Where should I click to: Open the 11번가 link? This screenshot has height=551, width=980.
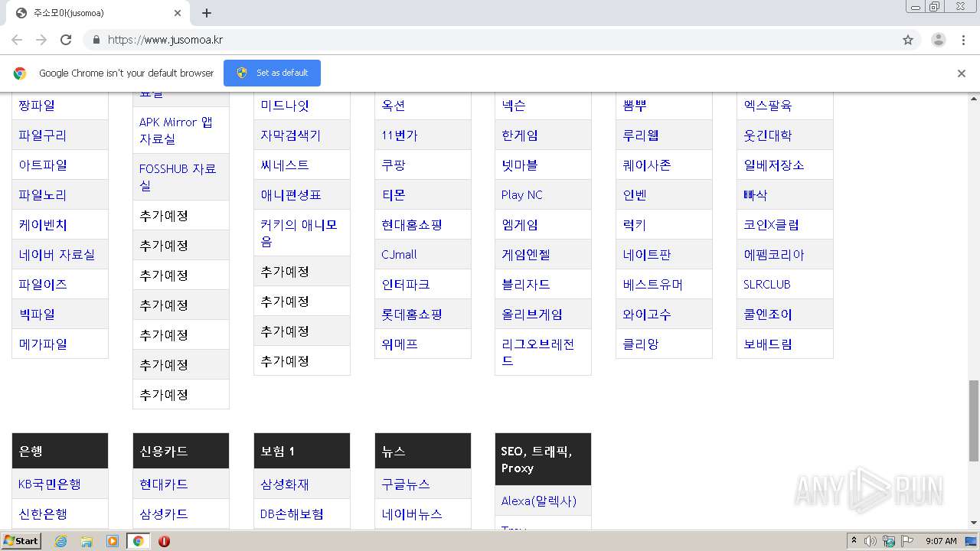point(400,135)
